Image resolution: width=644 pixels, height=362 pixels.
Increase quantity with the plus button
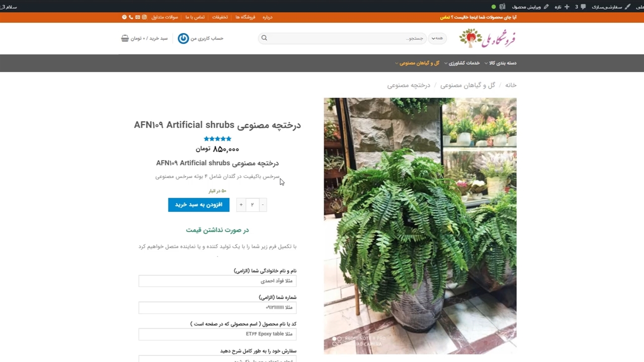241,205
